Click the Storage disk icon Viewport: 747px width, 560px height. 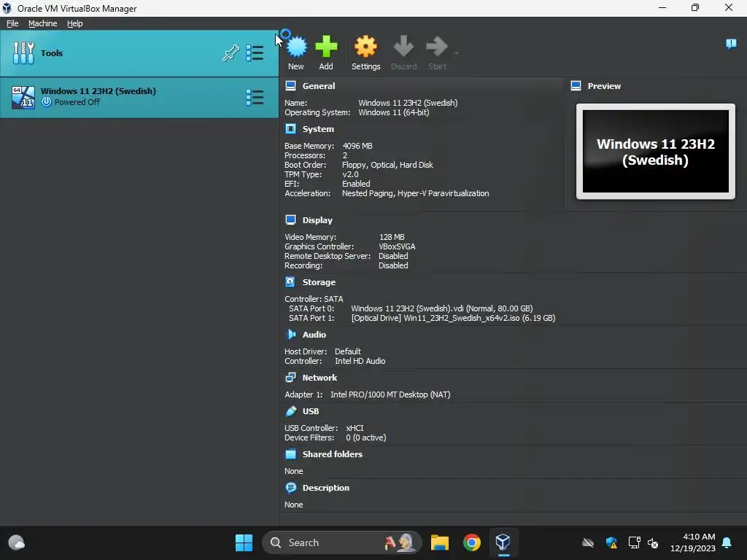coord(290,281)
